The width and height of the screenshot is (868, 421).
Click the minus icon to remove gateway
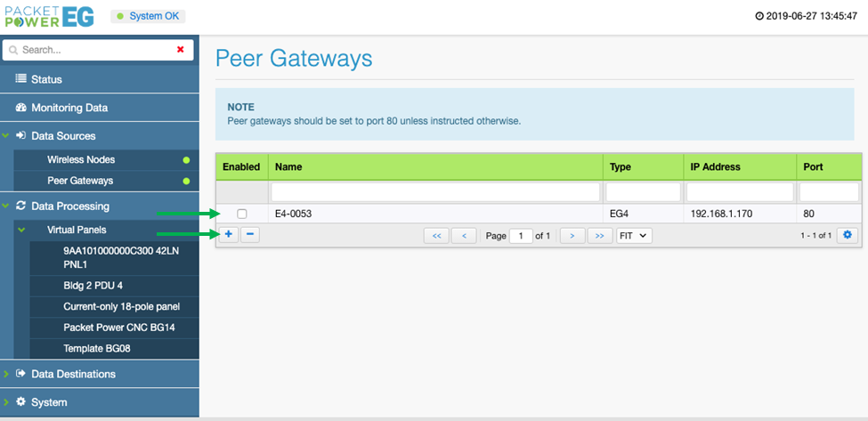tap(249, 235)
